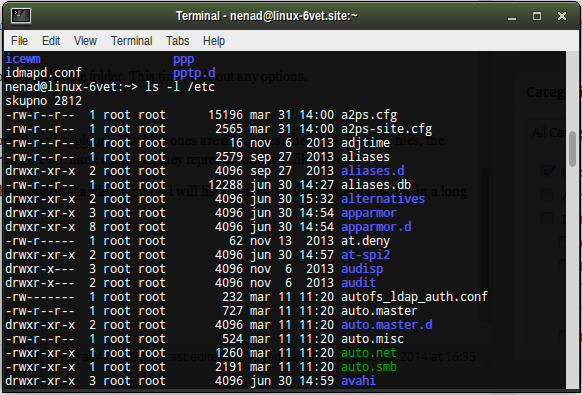582x395 pixels.
Task: Open the Edit menu
Action: (51, 41)
